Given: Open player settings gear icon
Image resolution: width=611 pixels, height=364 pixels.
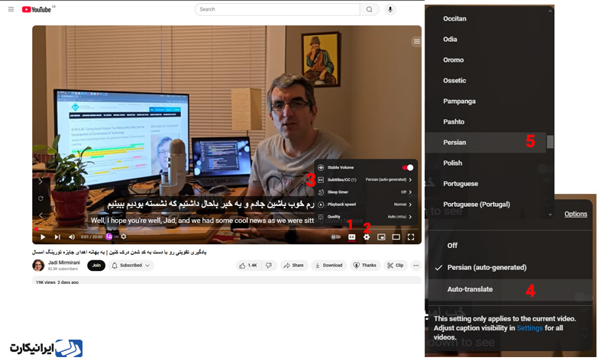Looking at the screenshot, I should [367, 237].
